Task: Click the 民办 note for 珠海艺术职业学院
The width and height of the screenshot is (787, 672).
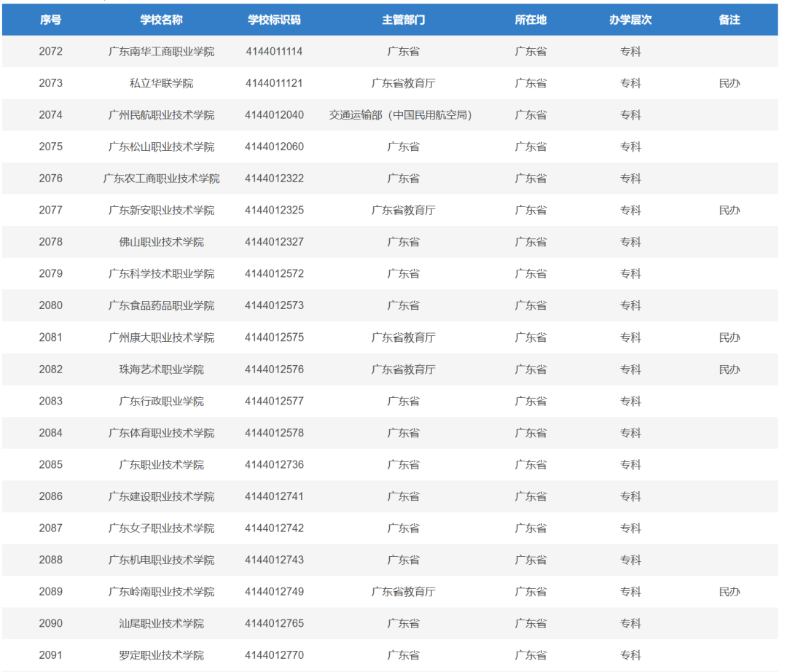Action: click(x=729, y=370)
